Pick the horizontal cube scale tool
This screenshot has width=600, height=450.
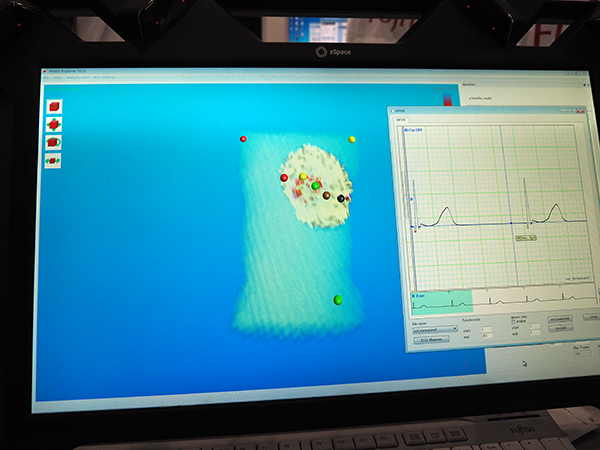53,159
